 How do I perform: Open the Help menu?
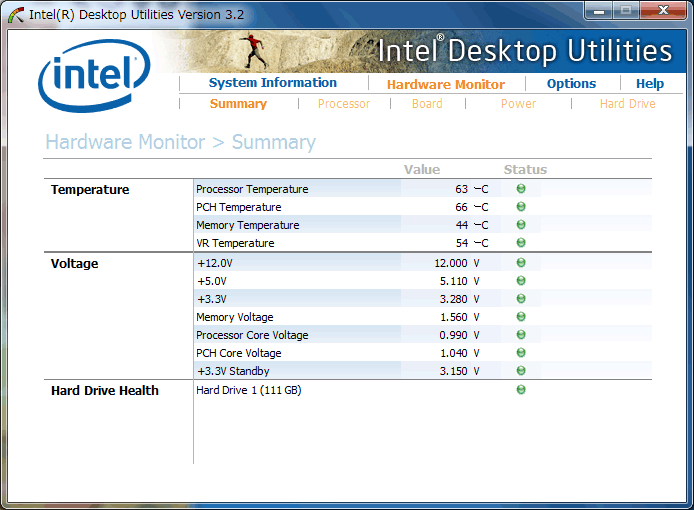650,84
